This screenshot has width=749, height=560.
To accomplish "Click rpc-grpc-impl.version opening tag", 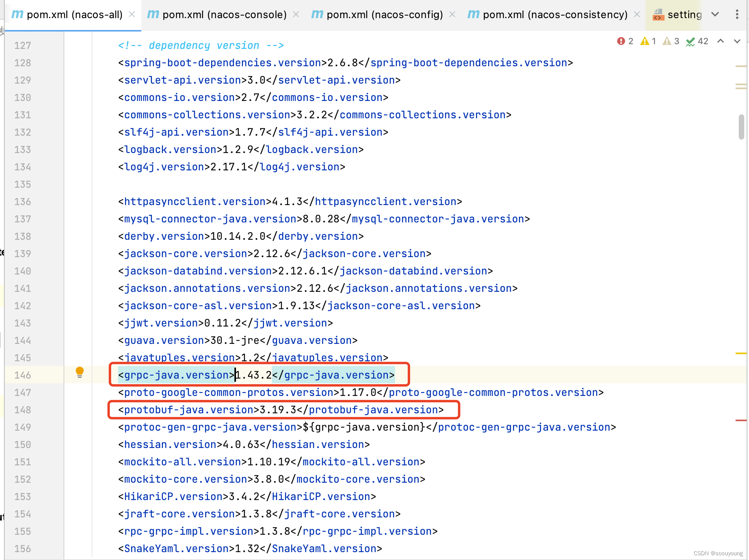I will coord(189,531).
